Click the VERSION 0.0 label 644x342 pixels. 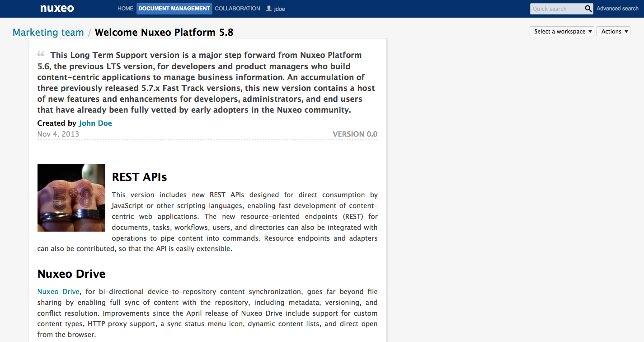coord(355,134)
